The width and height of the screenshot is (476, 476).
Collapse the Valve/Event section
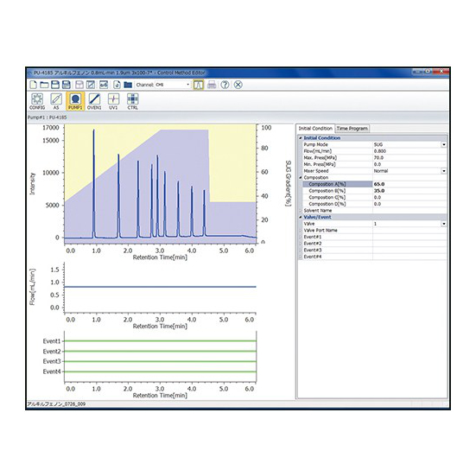(301, 217)
